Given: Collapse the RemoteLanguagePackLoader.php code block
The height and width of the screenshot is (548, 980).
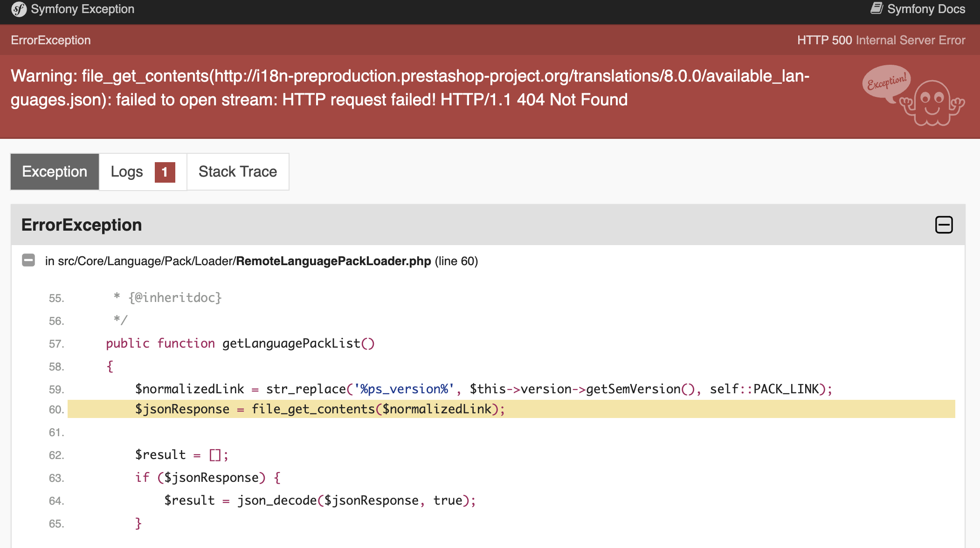Looking at the screenshot, I should click(x=28, y=260).
